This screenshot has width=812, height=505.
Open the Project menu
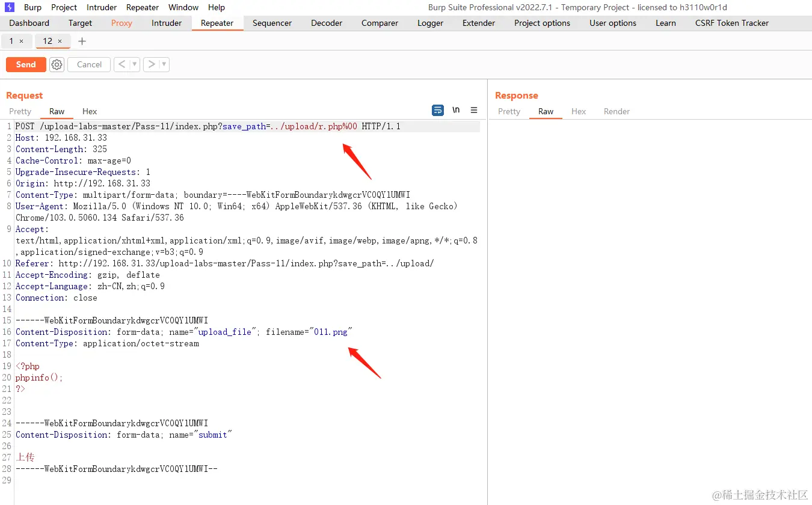coord(64,7)
